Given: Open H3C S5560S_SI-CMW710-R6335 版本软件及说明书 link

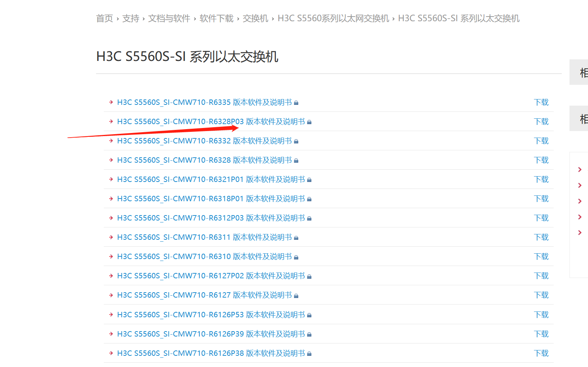Looking at the screenshot, I should coord(204,102).
